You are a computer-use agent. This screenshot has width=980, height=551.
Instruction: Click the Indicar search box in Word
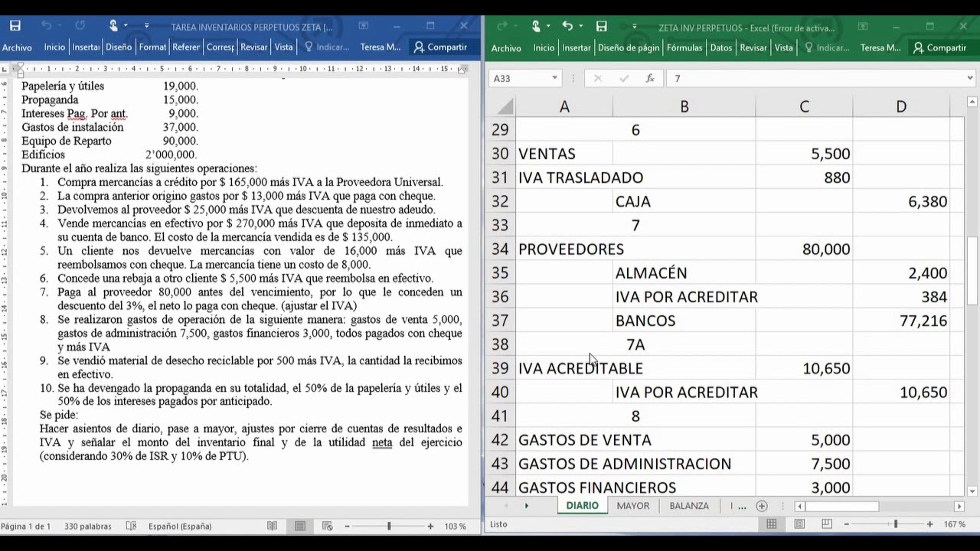coord(328,47)
